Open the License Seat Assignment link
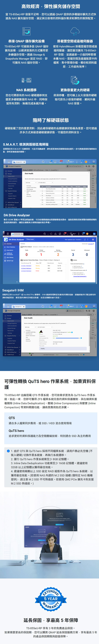The height and width of the screenshot is (644, 99). [x=80, y=276]
